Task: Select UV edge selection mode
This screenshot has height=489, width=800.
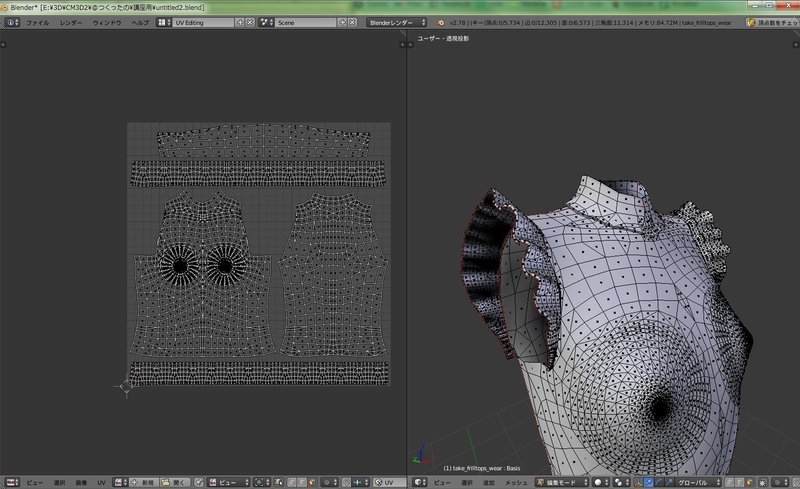Action: [301, 482]
